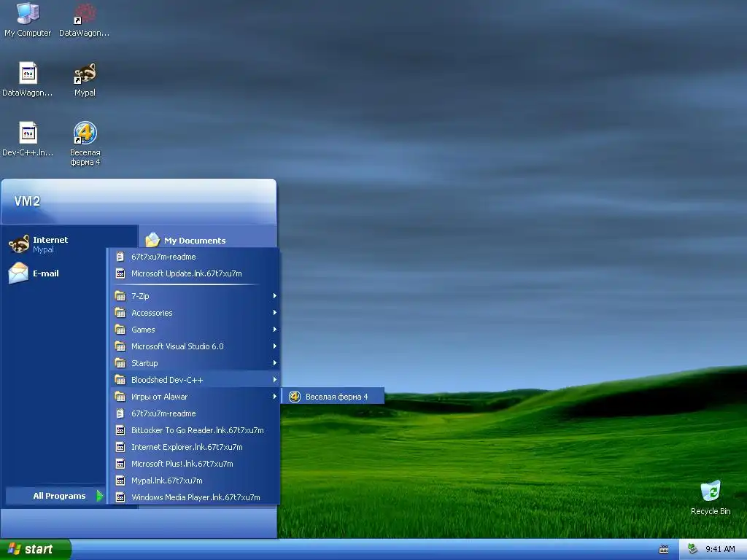Click Microsoft Plus!.lnk file icon
Image resolution: width=747 pixels, height=560 pixels.
point(120,464)
